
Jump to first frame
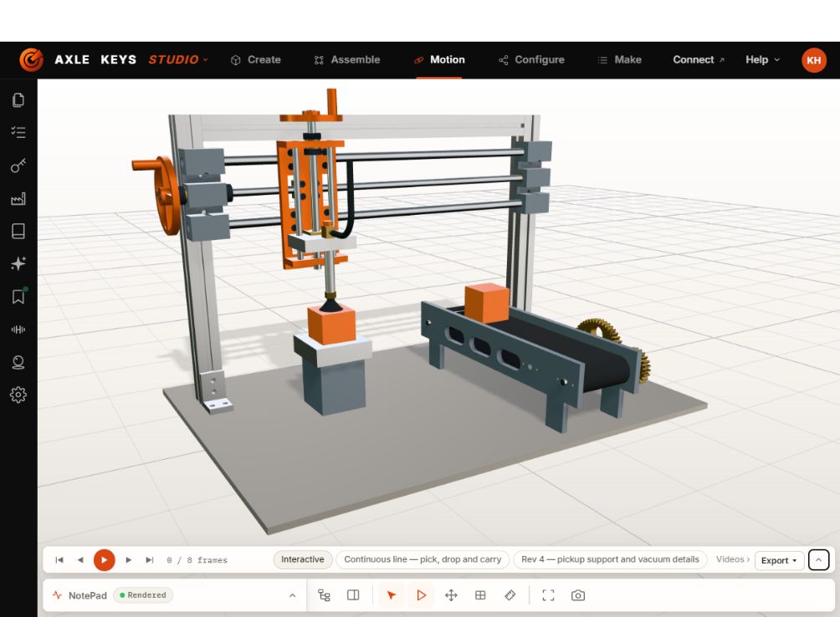pyautogui.click(x=59, y=560)
